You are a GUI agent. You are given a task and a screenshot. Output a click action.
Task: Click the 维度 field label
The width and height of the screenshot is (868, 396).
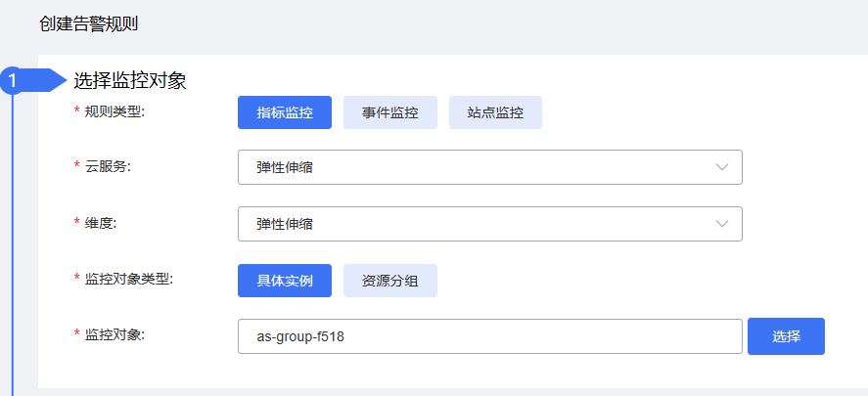(x=101, y=223)
